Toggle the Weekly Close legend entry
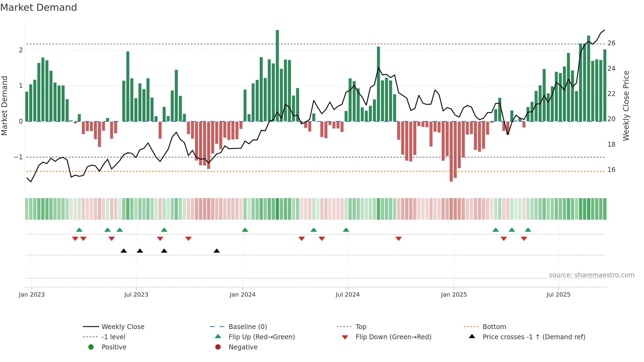The height and width of the screenshot is (362, 644). pos(114,327)
